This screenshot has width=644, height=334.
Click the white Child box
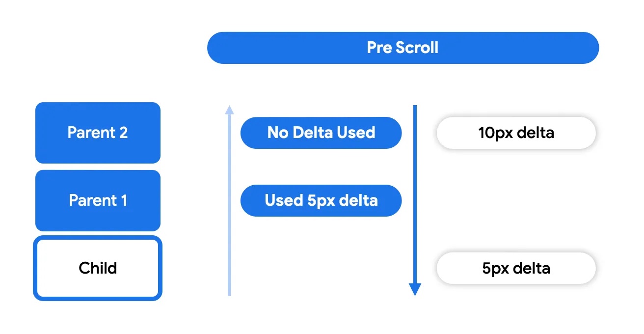pyautogui.click(x=98, y=268)
